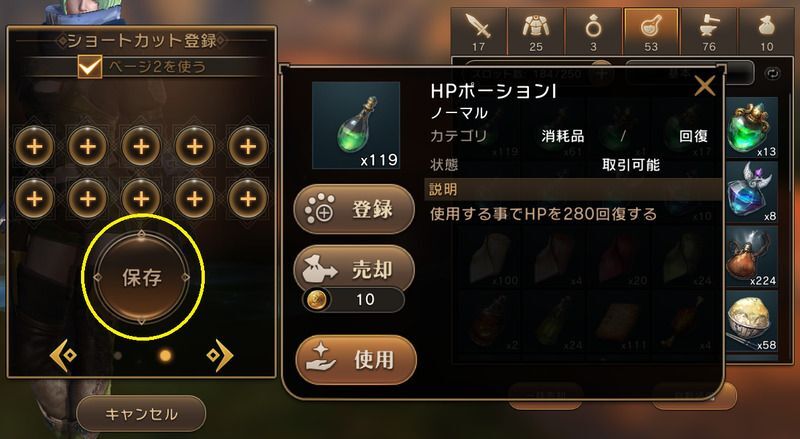Close the HPポーションI detail popup
Image resolution: width=800 pixels, height=439 pixels.
705,87
